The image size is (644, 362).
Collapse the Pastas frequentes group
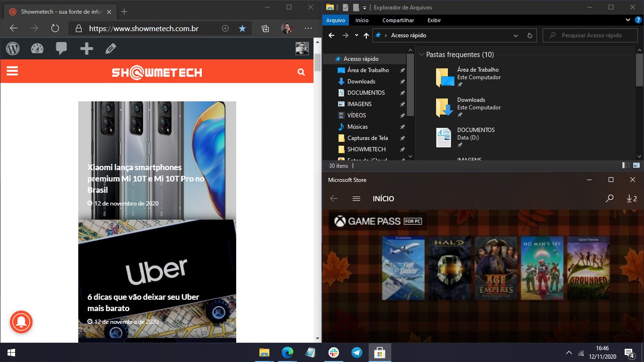(421, 55)
